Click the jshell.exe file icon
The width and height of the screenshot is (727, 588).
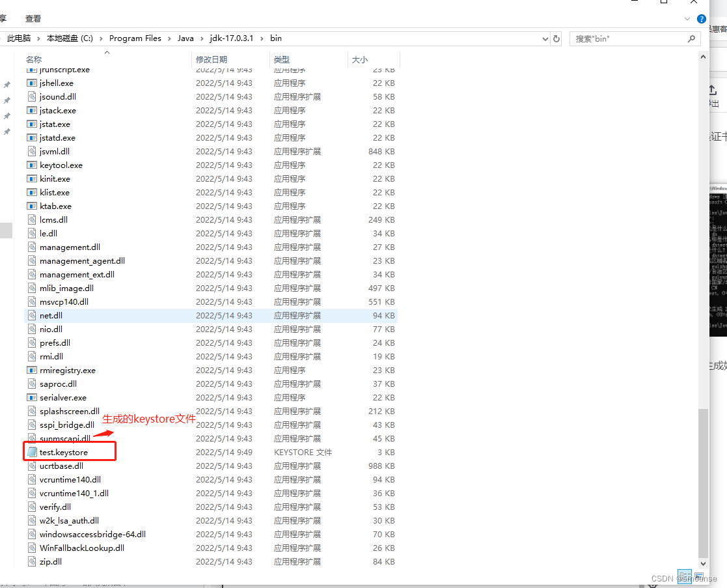(31, 83)
